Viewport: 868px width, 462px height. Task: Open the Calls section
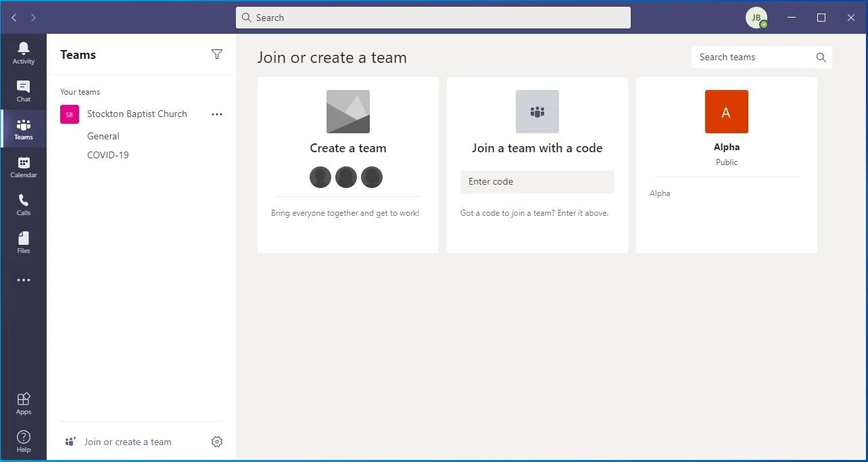pos(23,204)
